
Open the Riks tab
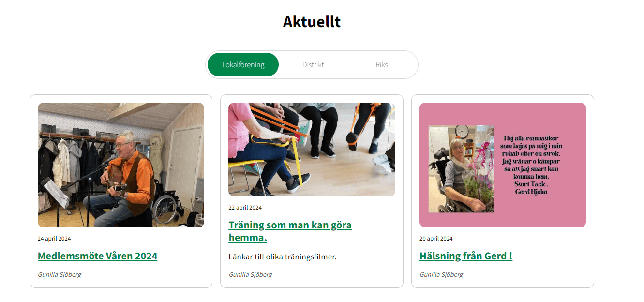[x=382, y=65]
